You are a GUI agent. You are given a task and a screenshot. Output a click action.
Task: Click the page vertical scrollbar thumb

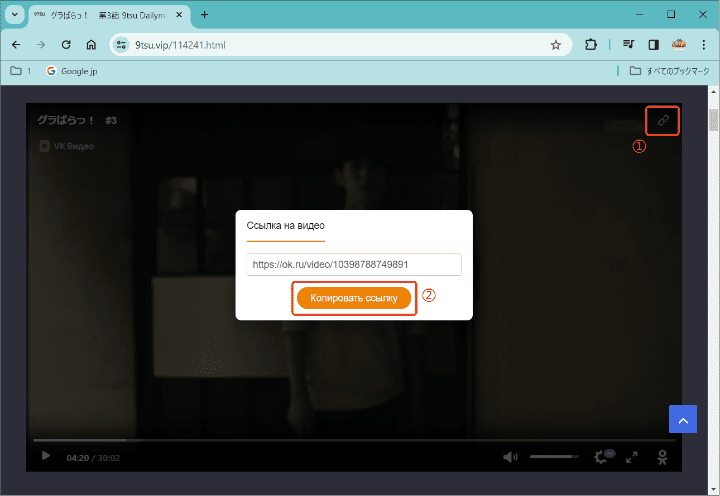(x=713, y=120)
